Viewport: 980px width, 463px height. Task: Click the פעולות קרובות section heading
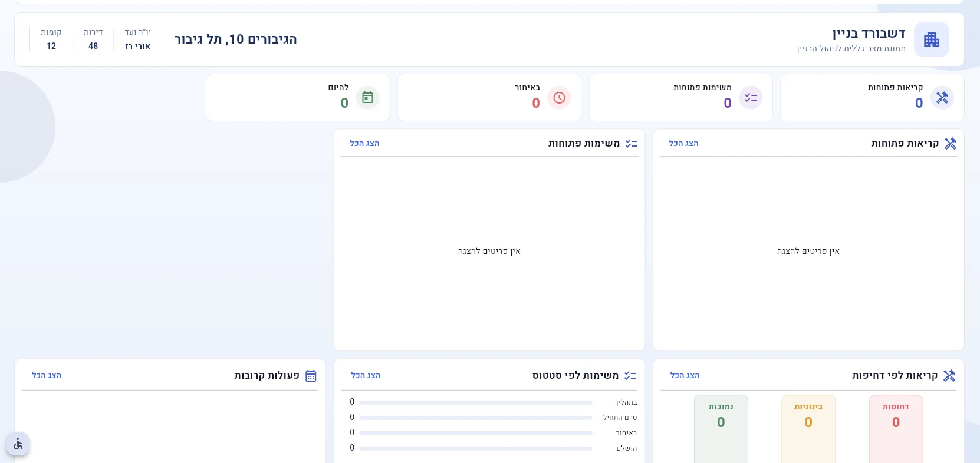pyautogui.click(x=267, y=376)
